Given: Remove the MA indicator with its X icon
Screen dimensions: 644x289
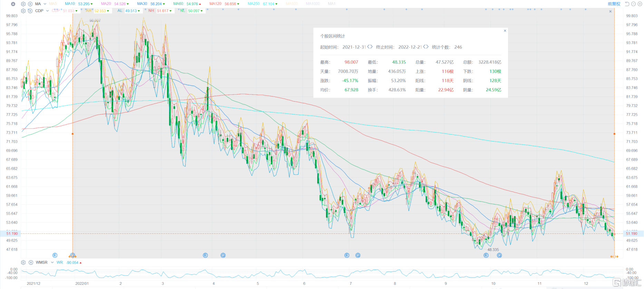Looking at the screenshot, I should (x=30, y=4).
